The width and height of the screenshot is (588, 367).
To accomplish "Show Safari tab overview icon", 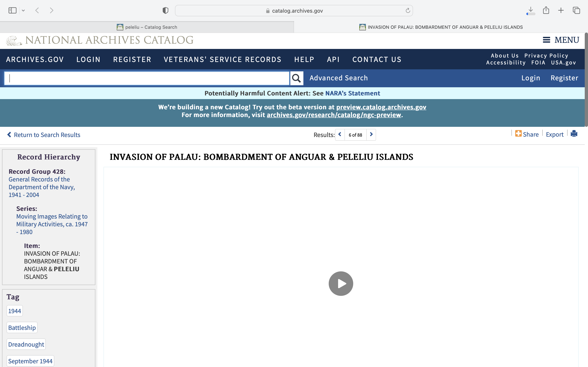I will 576,10.
